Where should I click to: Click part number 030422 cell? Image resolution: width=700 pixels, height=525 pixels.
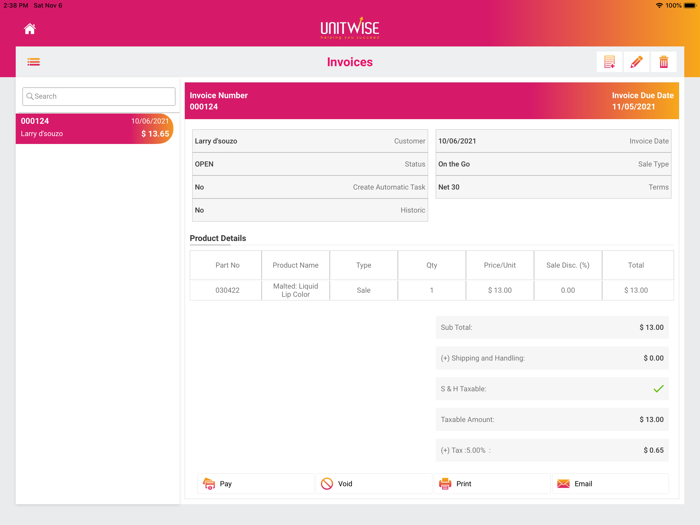pos(227,290)
